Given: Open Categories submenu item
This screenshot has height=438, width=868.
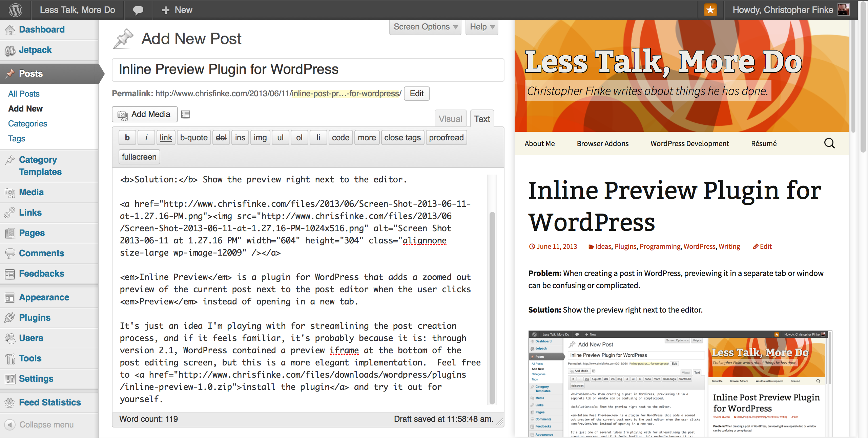Looking at the screenshot, I should tap(28, 124).
